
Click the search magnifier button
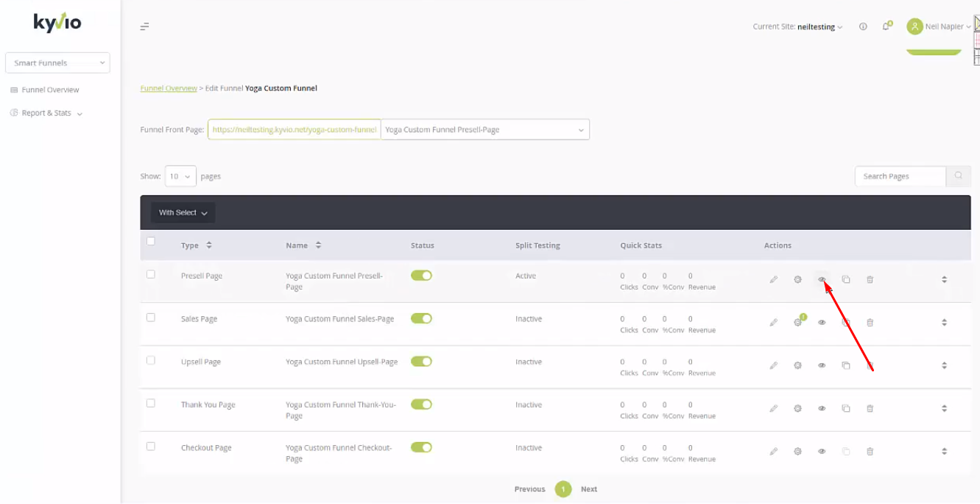coord(959,176)
